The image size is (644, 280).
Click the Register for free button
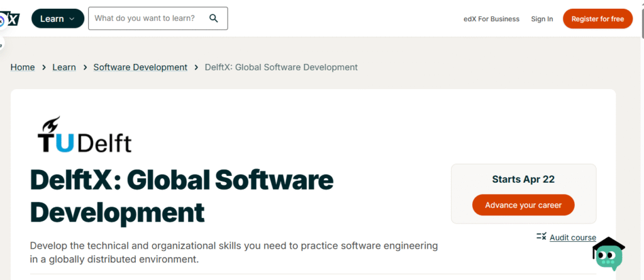(597, 19)
